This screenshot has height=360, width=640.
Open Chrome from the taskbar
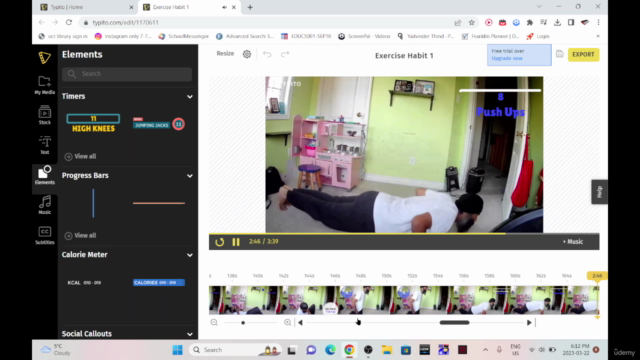tap(349, 350)
